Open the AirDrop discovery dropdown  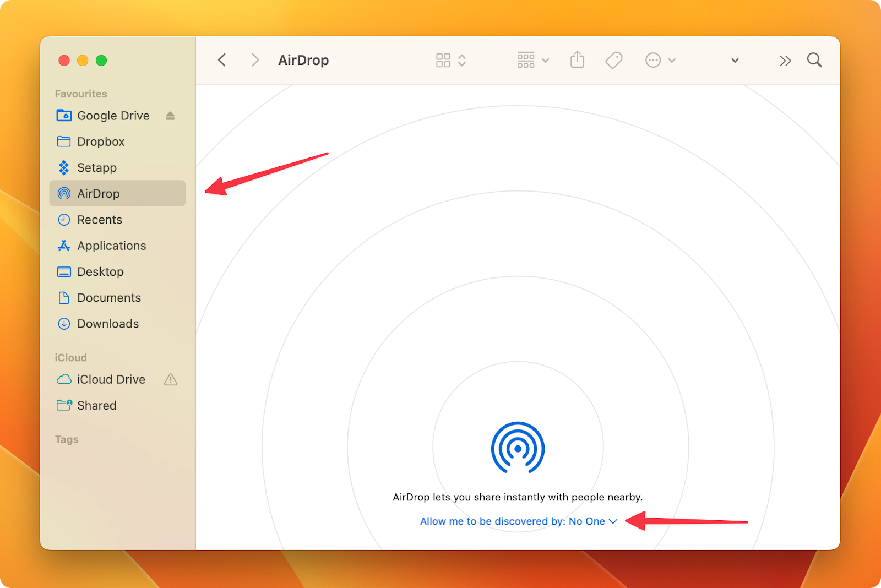pyautogui.click(x=613, y=521)
